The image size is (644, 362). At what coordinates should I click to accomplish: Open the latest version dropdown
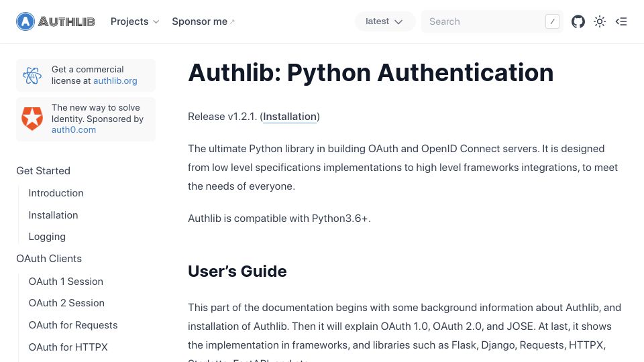pos(384,21)
